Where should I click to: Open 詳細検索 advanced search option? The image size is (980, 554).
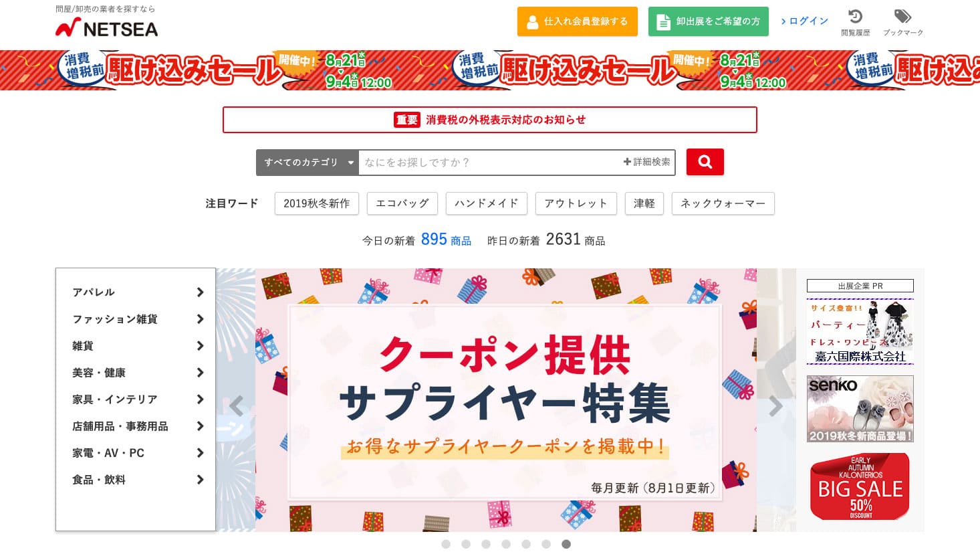646,162
